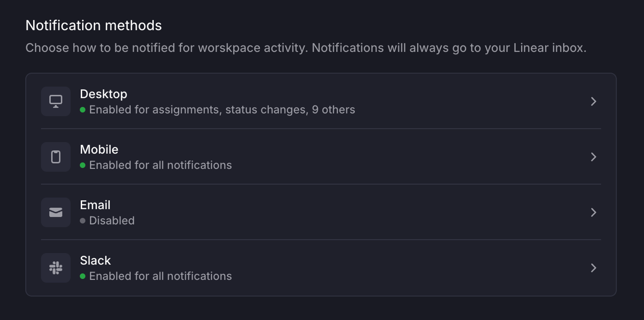Open Mobile settings via its chevron
This screenshot has height=320, width=644.
point(594,157)
